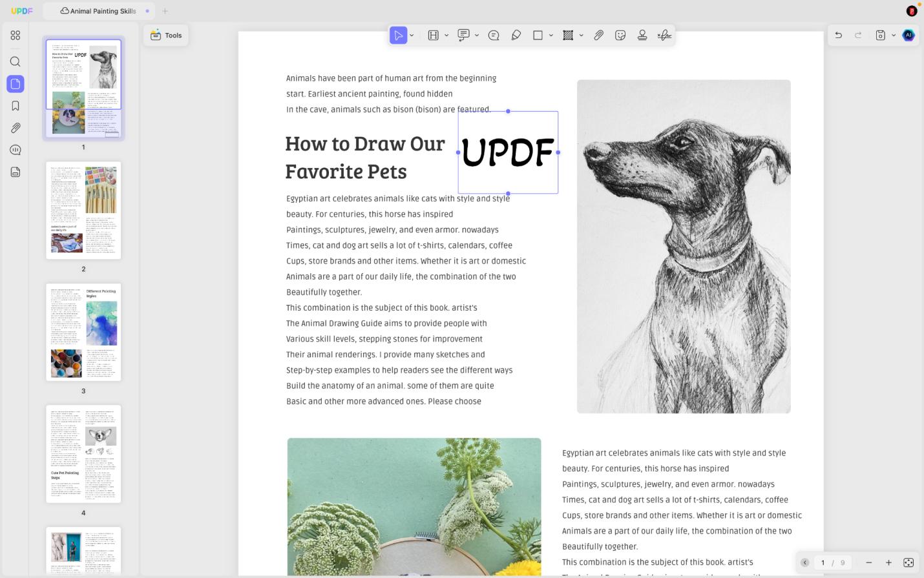Click the current page number field

pyautogui.click(x=823, y=563)
